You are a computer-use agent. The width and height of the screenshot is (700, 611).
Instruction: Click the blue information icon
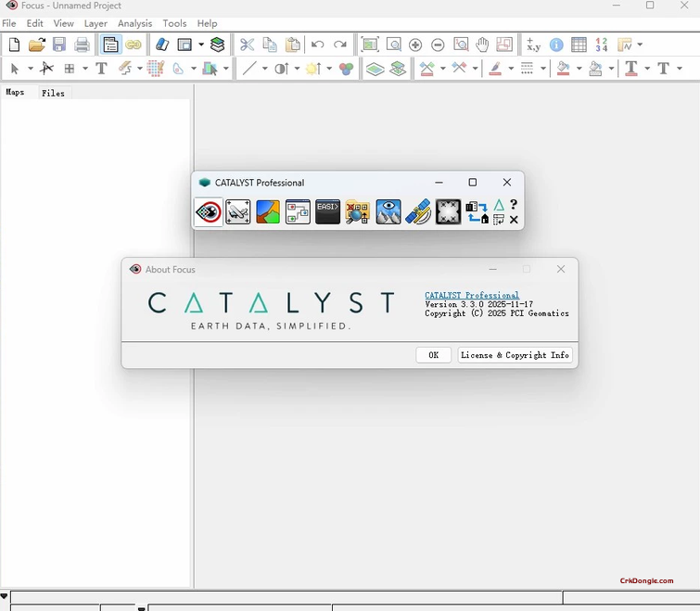tap(556, 45)
